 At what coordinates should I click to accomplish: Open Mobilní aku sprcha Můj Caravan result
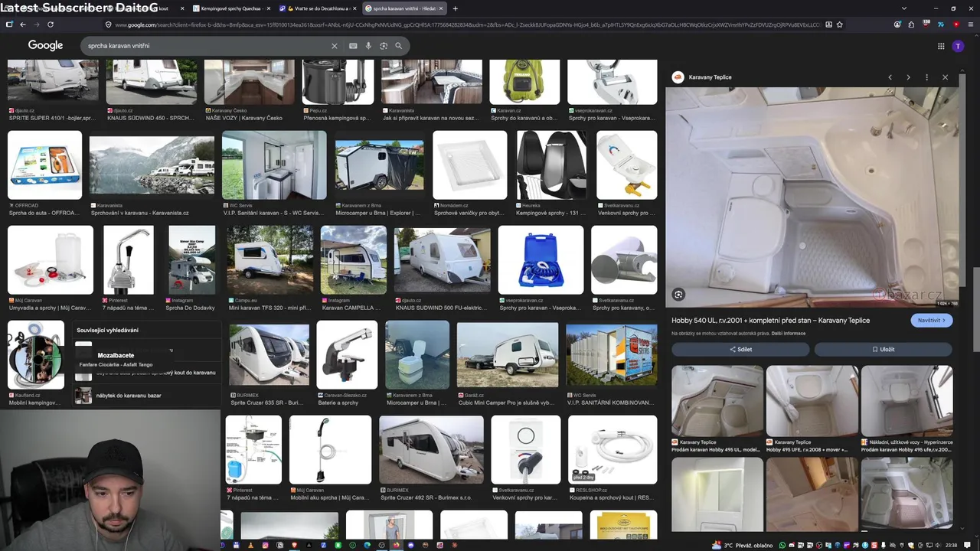330,458
